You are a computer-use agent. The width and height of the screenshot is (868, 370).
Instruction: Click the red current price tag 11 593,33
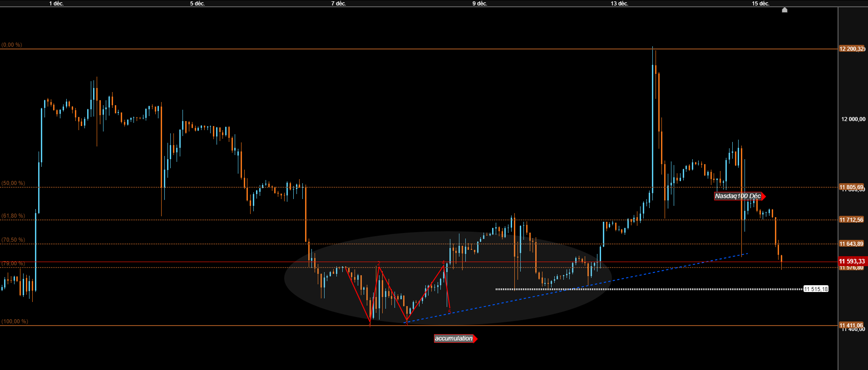click(852, 261)
